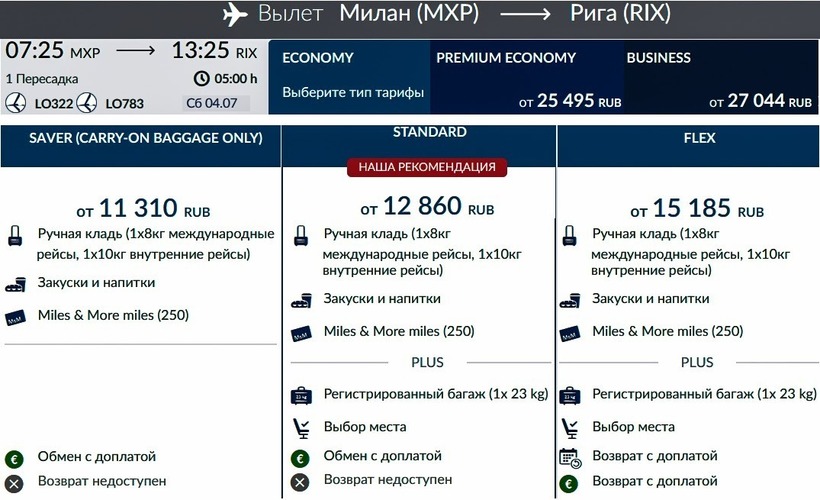Image resolution: width=820 pixels, height=500 pixels.
Task: Click the LOT logo next to LO322
Action: click(16, 102)
